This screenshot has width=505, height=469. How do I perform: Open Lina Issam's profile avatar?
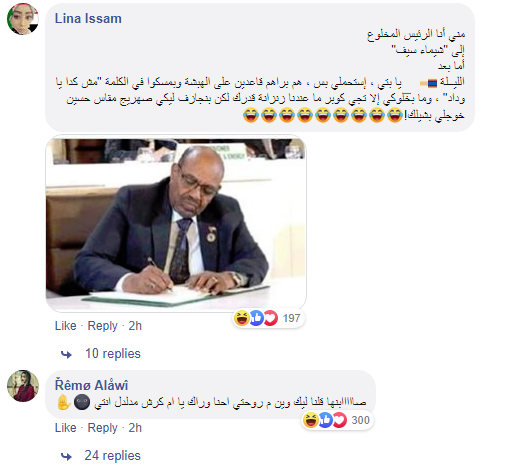coord(23,19)
